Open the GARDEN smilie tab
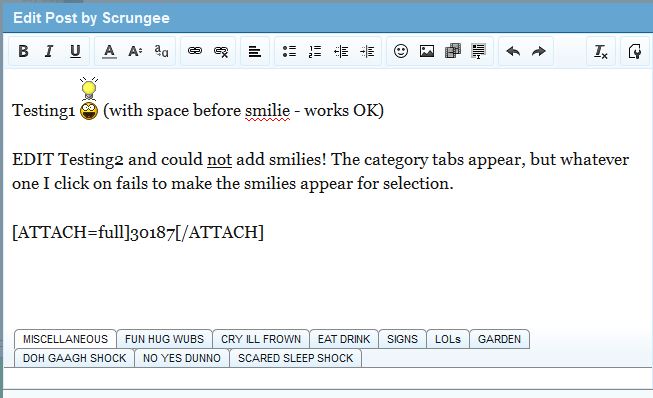The image size is (653, 398). [x=499, y=339]
